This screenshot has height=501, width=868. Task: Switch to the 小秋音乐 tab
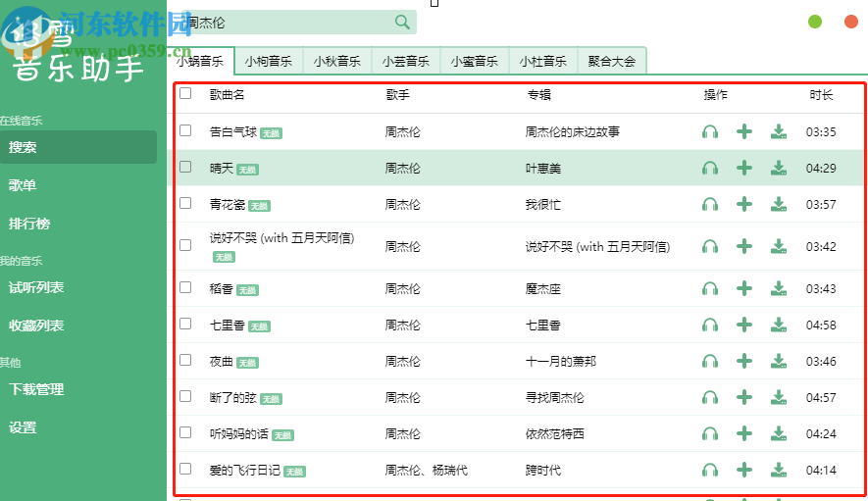pos(337,61)
